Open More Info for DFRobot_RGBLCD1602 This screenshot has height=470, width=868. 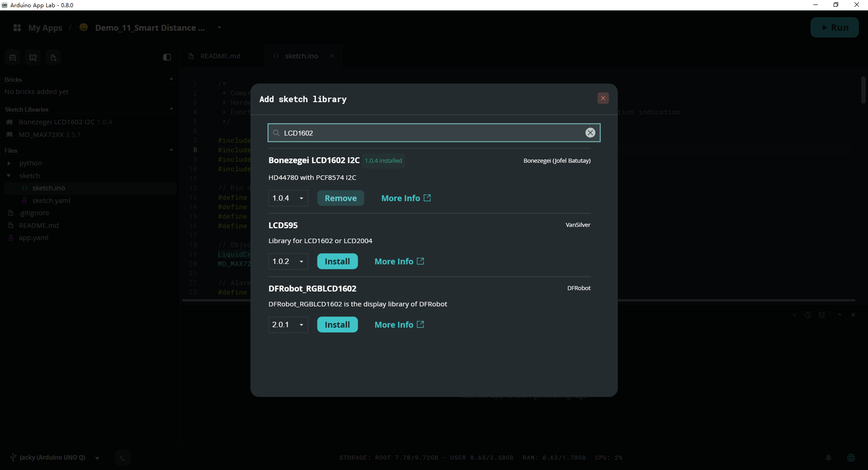[399, 324]
